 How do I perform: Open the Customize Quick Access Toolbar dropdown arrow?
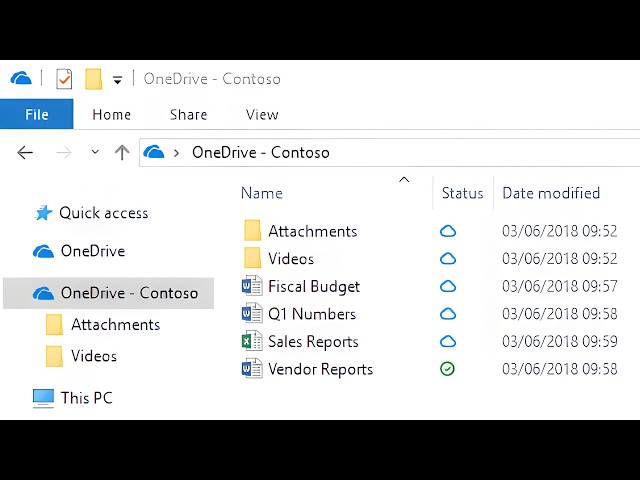coord(118,80)
